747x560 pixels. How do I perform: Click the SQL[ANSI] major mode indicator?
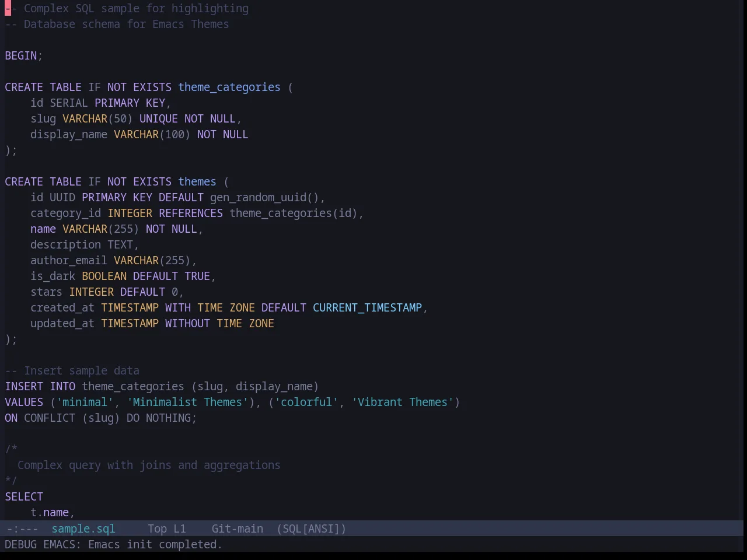[x=312, y=528]
